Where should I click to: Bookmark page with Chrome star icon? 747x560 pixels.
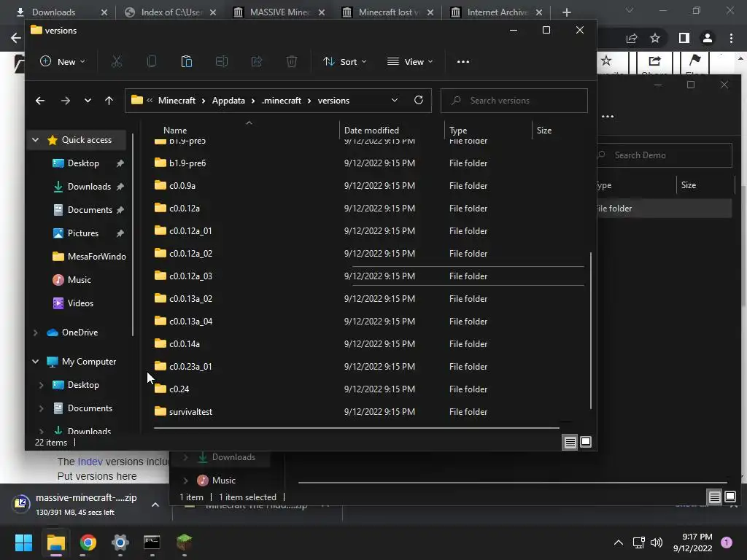click(x=655, y=38)
